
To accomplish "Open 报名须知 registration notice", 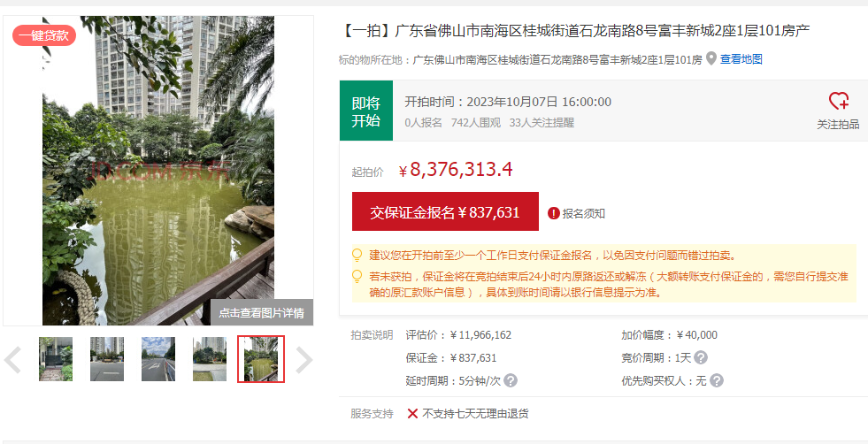I will pos(583,214).
